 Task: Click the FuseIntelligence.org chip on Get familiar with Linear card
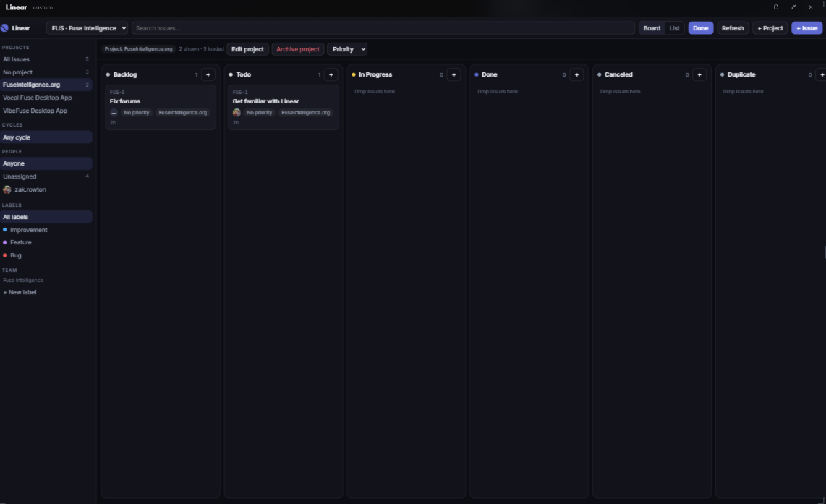(305, 113)
